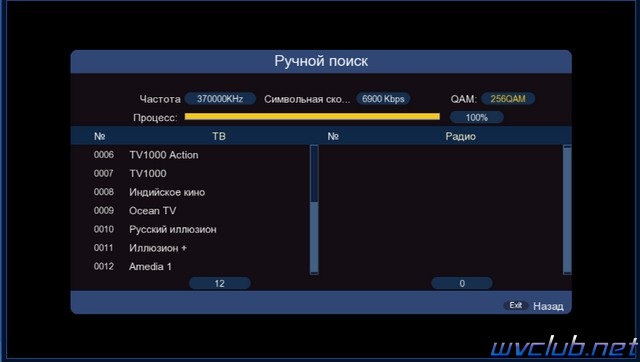
Task: Click the radio channel count 0
Action: click(462, 283)
